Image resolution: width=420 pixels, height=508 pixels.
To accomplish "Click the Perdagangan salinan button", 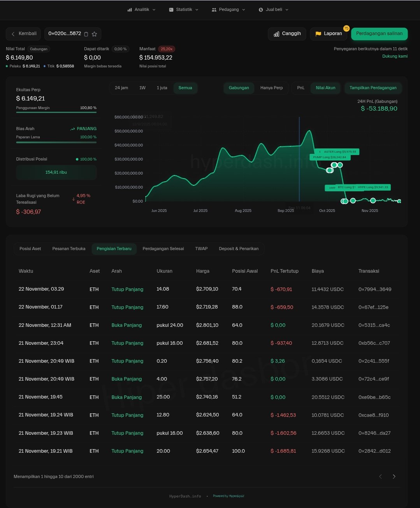I will click(379, 34).
